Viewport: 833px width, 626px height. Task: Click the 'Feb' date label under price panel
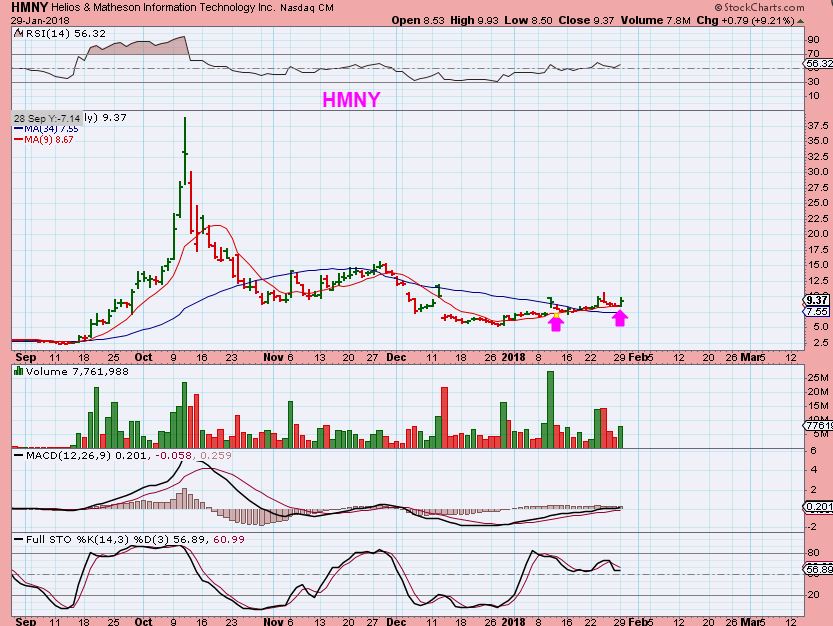638,357
